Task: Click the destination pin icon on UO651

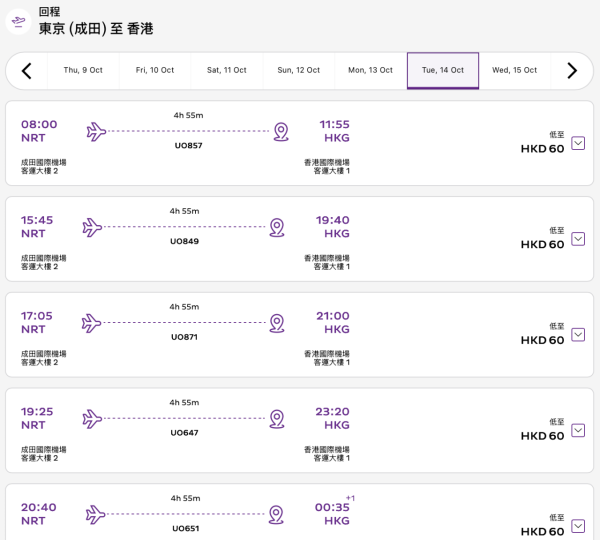Action: pyautogui.click(x=276, y=514)
